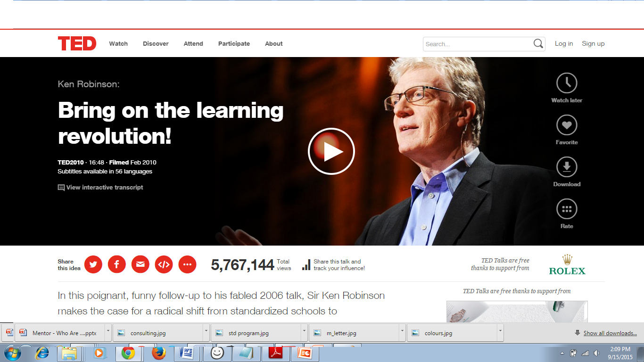644x362 pixels.
Task: Expand options for m_letter.jpg download
Action: pos(402,333)
